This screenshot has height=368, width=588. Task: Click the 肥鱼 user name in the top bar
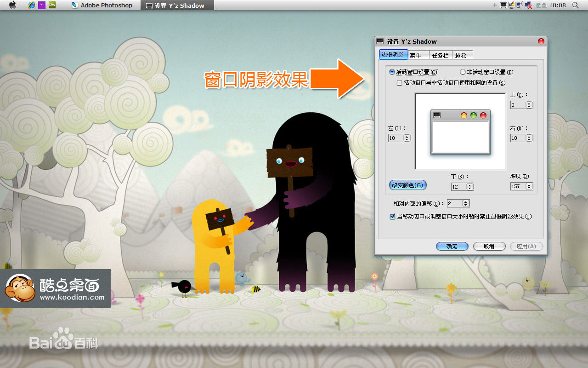pos(541,5)
